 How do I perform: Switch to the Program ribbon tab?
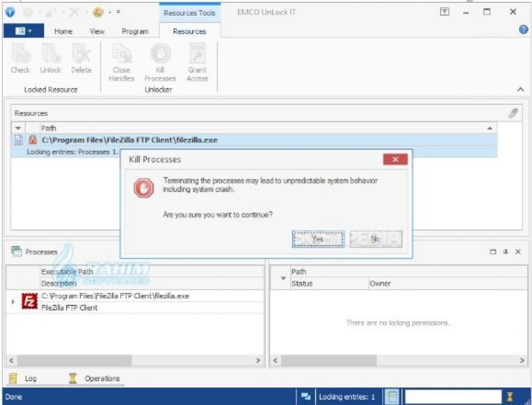tap(135, 32)
